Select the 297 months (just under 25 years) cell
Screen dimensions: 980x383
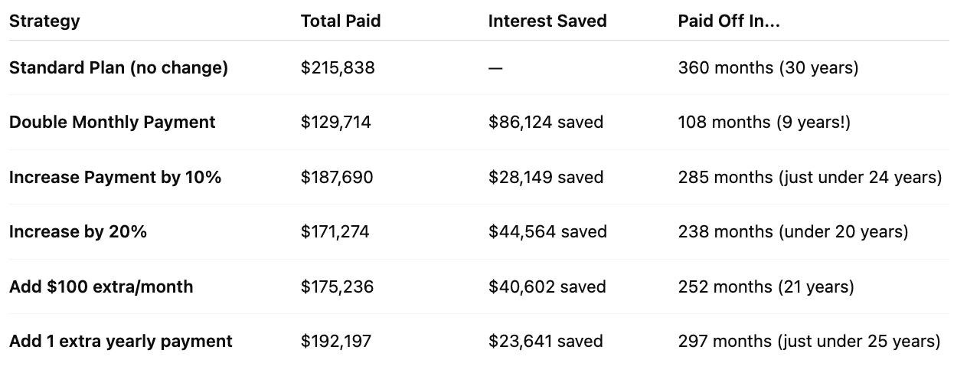click(x=808, y=341)
